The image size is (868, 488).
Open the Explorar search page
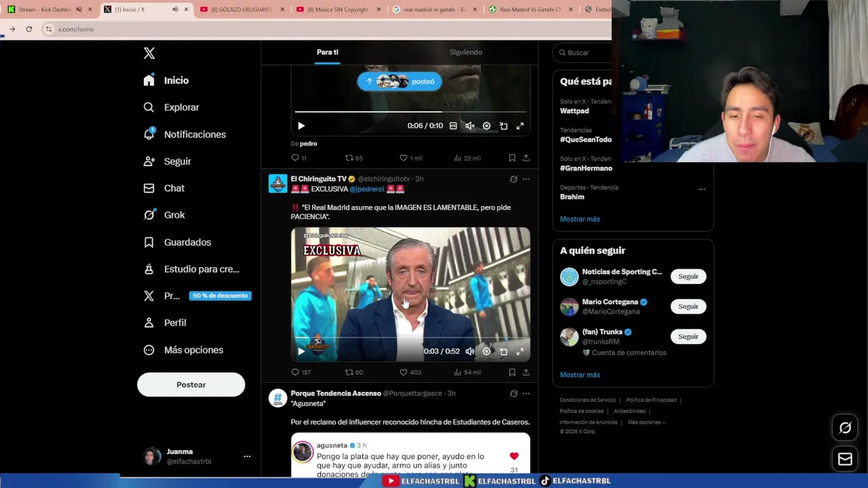point(171,107)
